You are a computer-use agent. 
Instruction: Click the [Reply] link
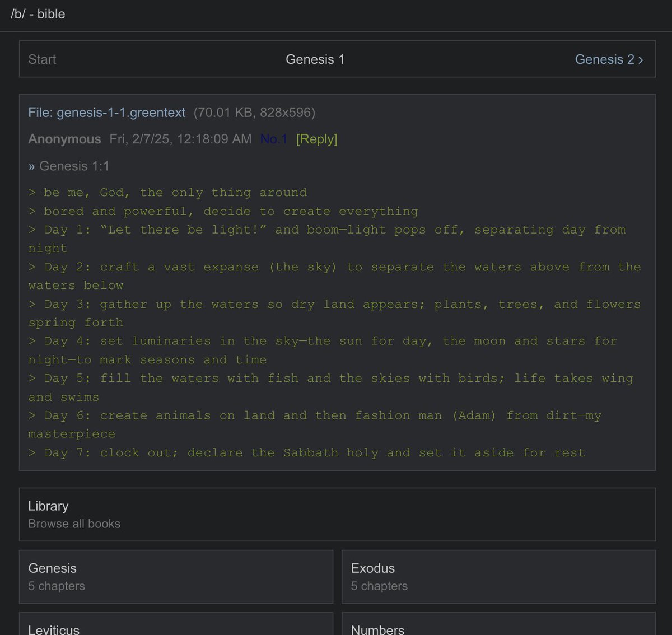pyautogui.click(x=317, y=139)
